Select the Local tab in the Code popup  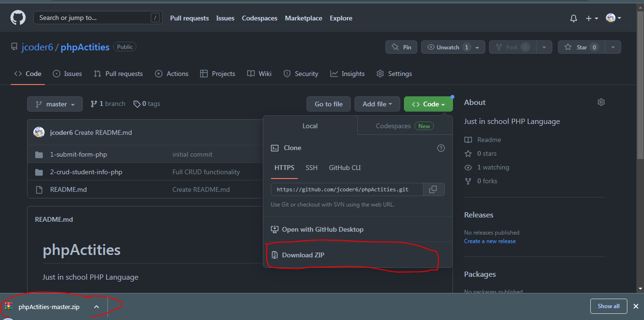pos(310,126)
